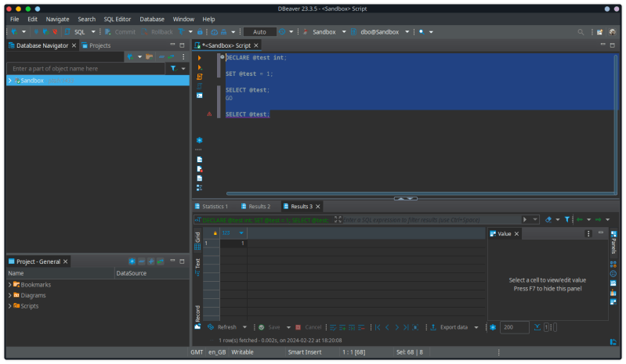Click the 200 fetch size field

pos(514,327)
